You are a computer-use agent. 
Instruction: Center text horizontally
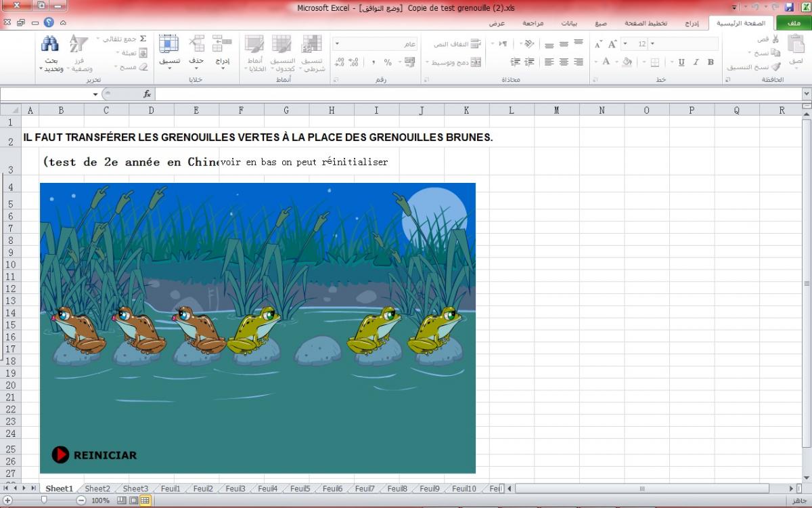coord(564,62)
